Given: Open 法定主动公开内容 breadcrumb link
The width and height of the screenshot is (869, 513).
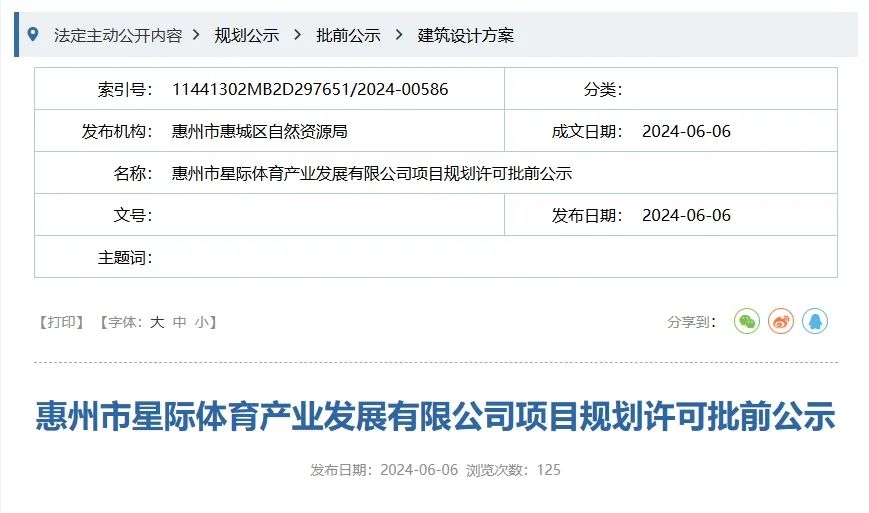Looking at the screenshot, I should (x=118, y=35).
